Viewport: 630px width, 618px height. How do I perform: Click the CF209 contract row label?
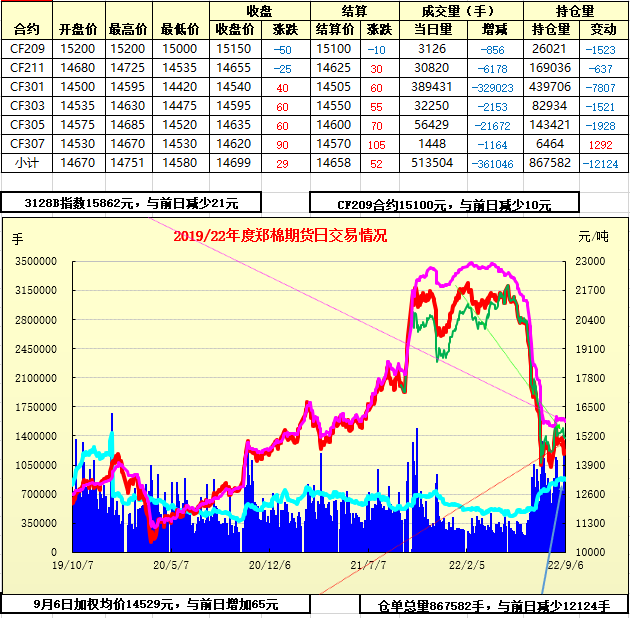29,48
